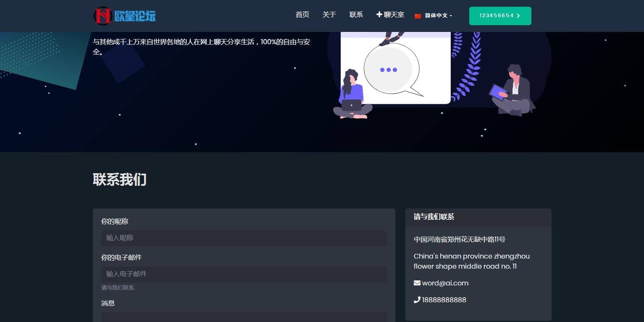Click the English address starting China's henan province
This screenshot has width=644, height=322.
[x=472, y=261]
